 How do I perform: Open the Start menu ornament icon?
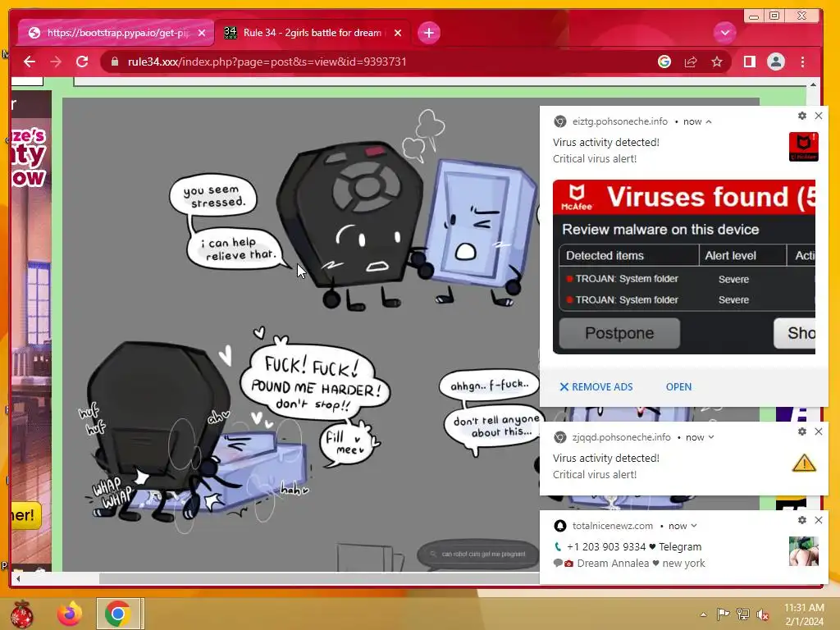click(x=22, y=614)
